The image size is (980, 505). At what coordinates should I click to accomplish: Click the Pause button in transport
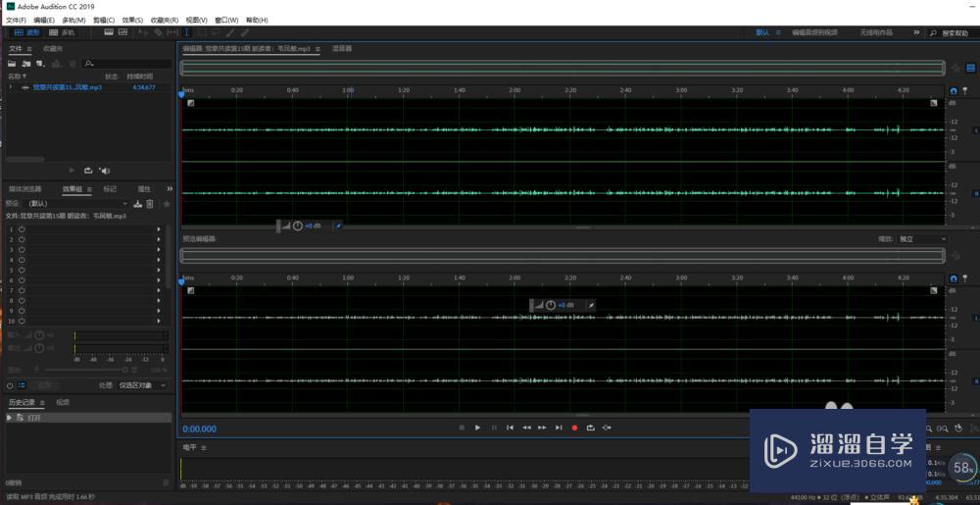494,428
